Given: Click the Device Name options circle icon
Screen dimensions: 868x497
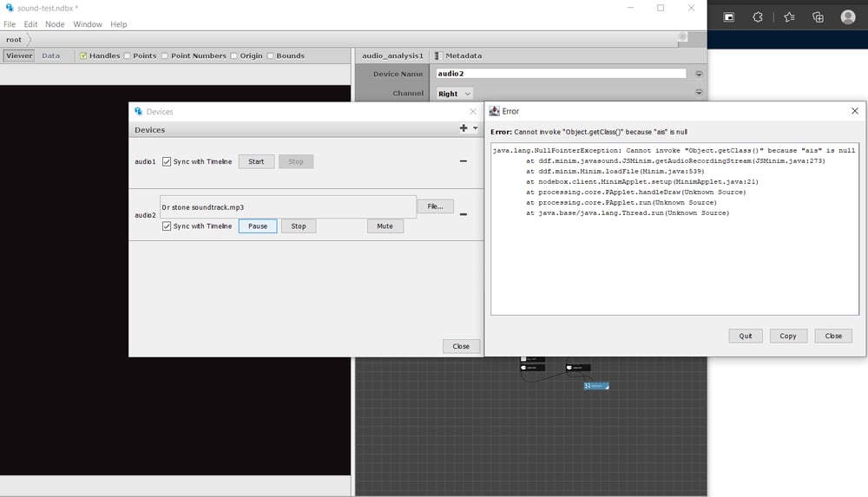Looking at the screenshot, I should [699, 74].
